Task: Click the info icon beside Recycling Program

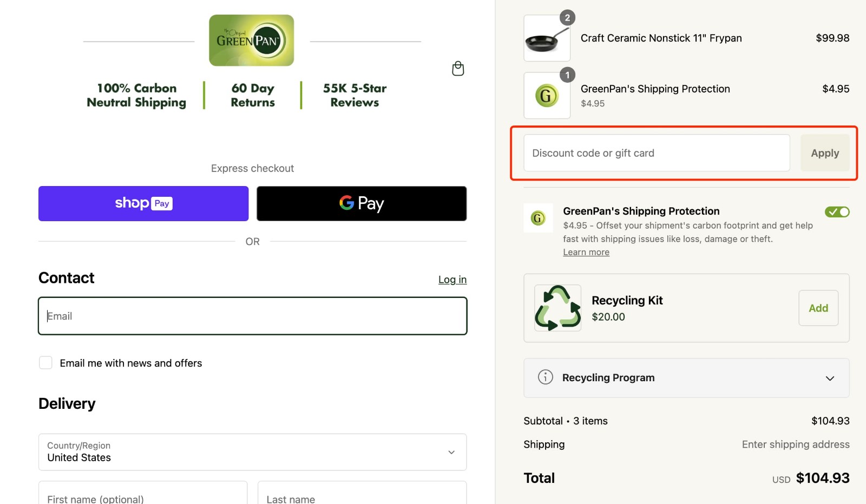Action: (546, 377)
